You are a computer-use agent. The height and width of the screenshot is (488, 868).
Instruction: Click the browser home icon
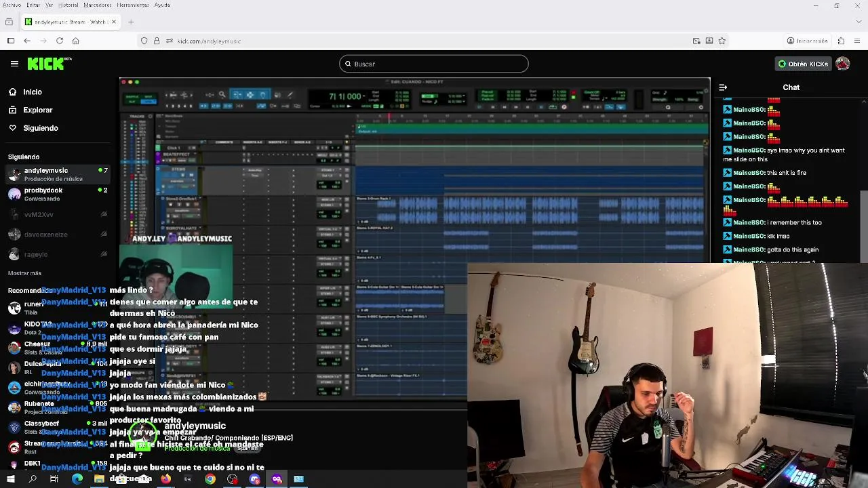pos(76,41)
